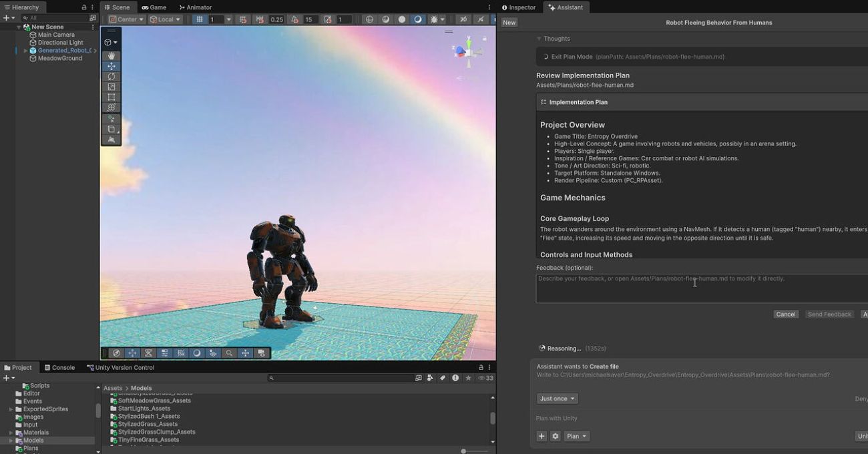Select the Scale tool
Screen dimensions: 868x454
tap(112, 87)
